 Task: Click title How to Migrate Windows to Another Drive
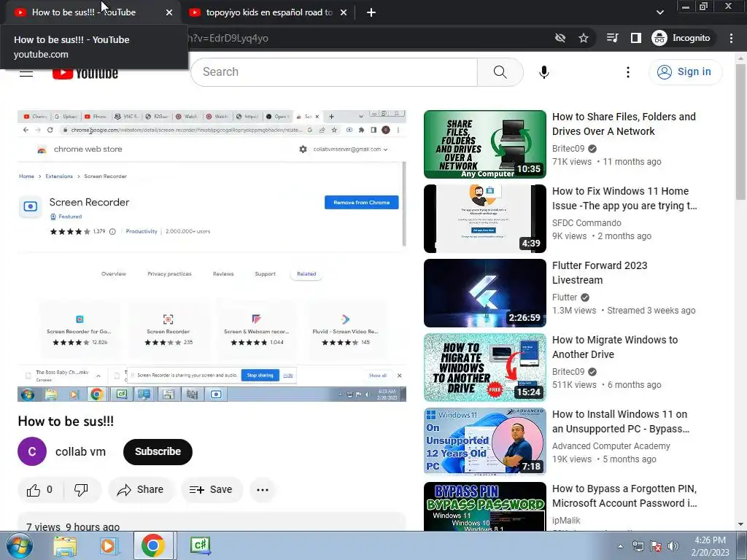(x=614, y=347)
